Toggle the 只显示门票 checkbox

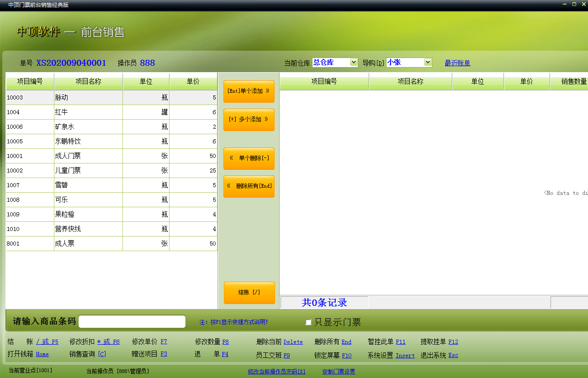308,322
